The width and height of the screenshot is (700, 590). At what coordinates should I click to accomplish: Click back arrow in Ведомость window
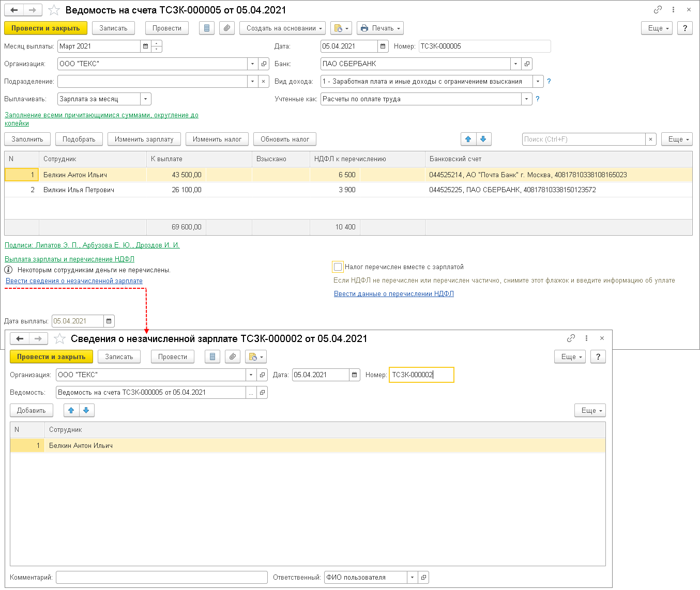pos(14,10)
